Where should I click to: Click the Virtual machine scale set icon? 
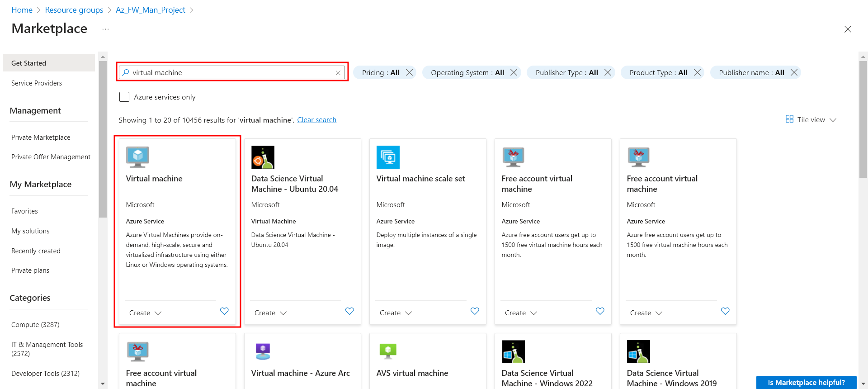pyautogui.click(x=388, y=157)
